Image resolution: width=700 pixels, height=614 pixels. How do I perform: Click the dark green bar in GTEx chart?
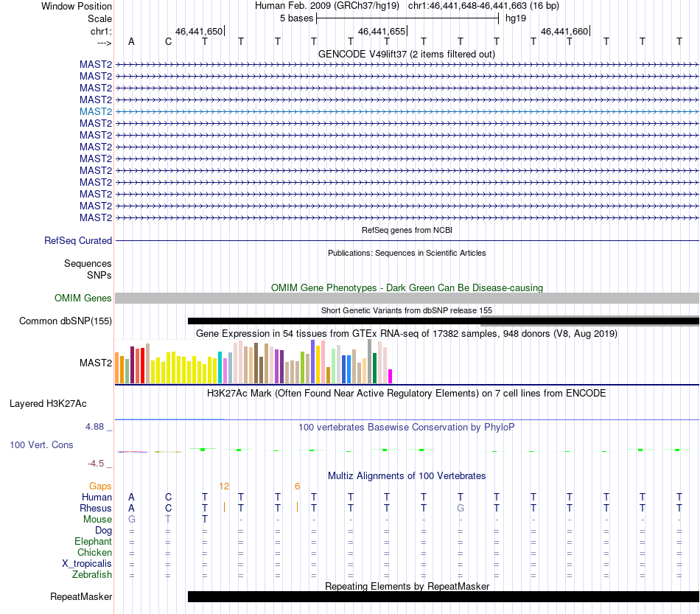click(x=375, y=369)
